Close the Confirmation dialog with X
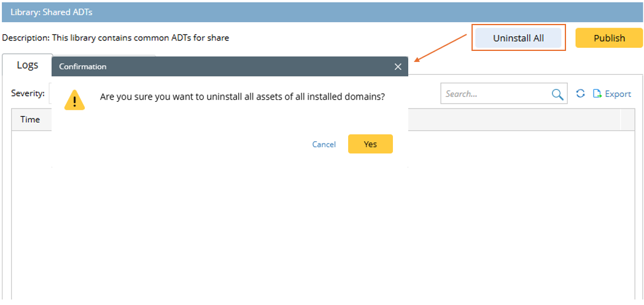644x305 pixels. (x=398, y=67)
